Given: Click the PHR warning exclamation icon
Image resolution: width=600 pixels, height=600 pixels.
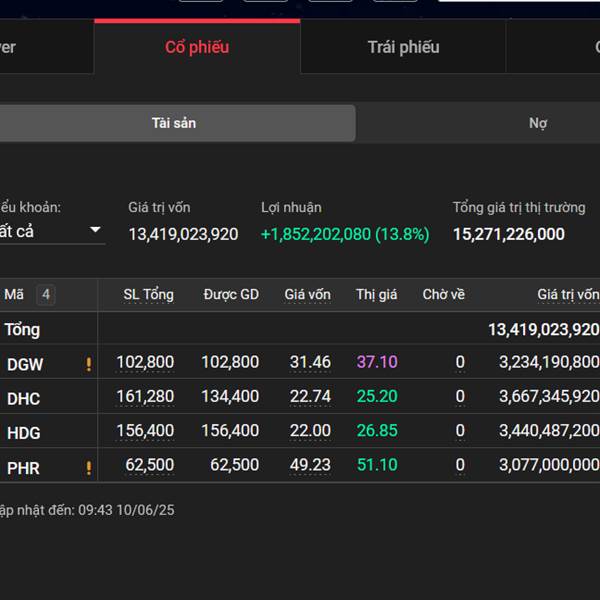Looking at the screenshot, I should click(x=88, y=468).
